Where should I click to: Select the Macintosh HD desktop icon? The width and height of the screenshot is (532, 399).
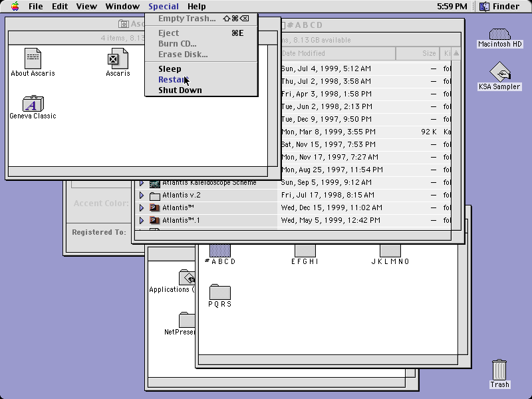pyautogui.click(x=500, y=35)
